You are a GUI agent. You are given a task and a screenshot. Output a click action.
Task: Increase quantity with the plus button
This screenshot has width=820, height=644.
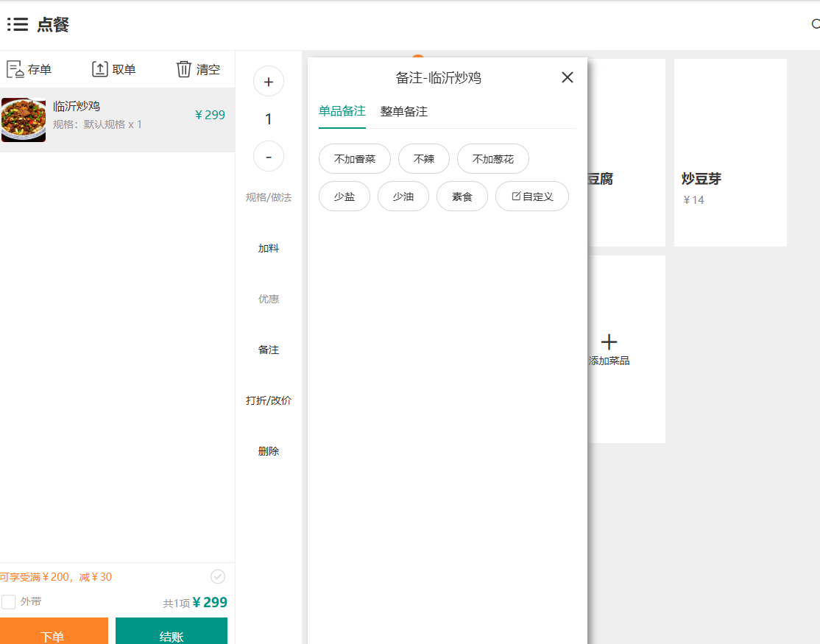tap(269, 82)
